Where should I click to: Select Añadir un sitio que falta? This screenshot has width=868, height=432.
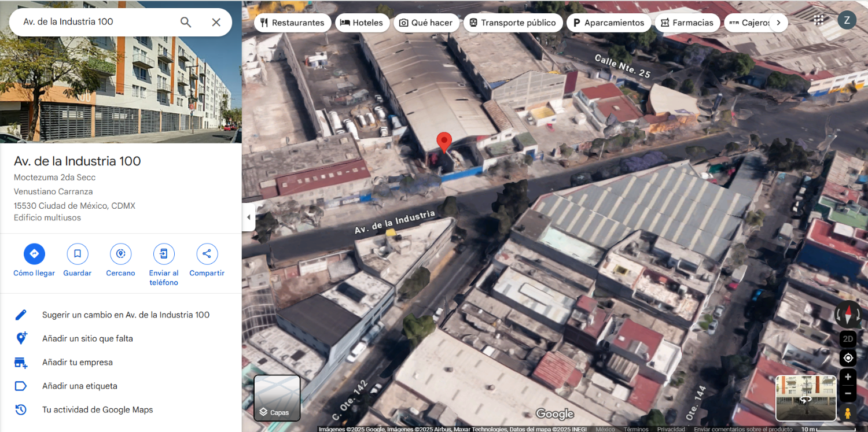click(x=87, y=339)
